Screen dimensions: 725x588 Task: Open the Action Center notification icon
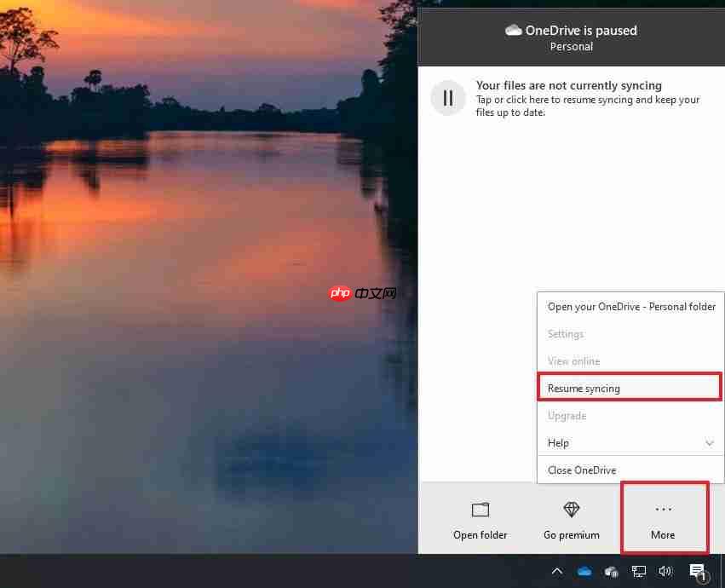[699, 572]
